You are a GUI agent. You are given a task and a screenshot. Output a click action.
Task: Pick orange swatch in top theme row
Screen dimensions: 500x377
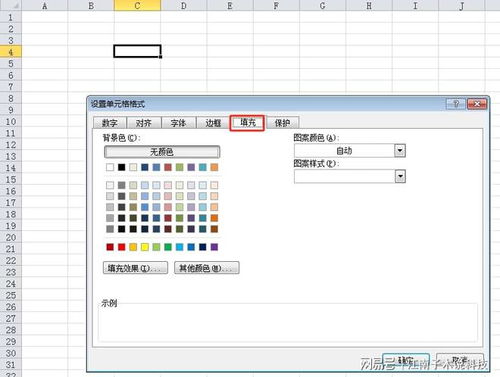[x=214, y=167]
